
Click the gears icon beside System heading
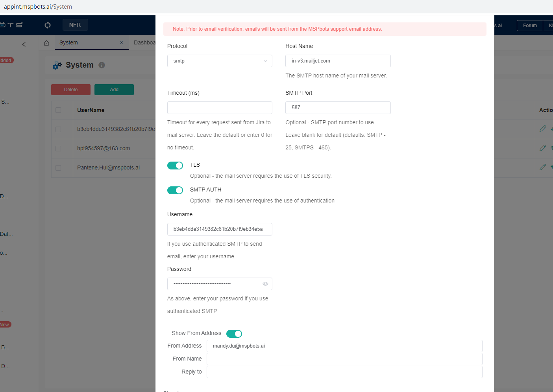pos(57,66)
